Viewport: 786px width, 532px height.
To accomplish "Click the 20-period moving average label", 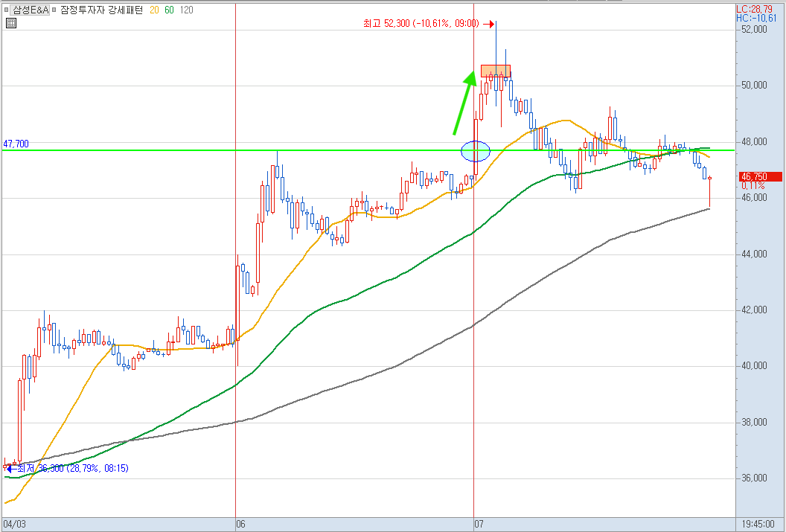I will click(x=154, y=10).
